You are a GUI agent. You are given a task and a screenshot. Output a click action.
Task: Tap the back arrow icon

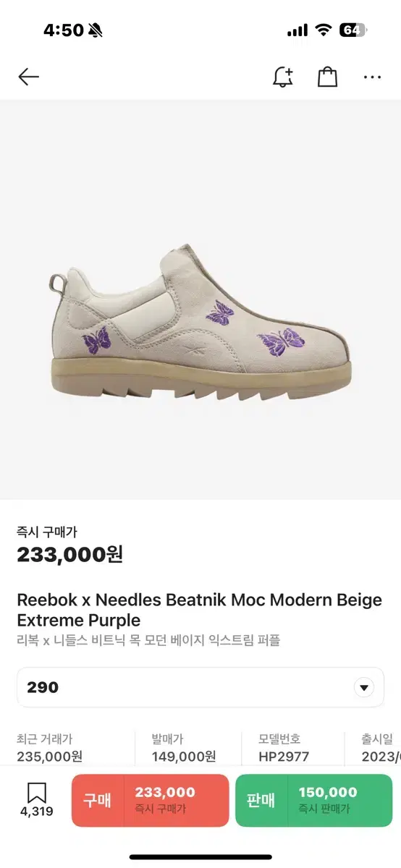point(28,77)
